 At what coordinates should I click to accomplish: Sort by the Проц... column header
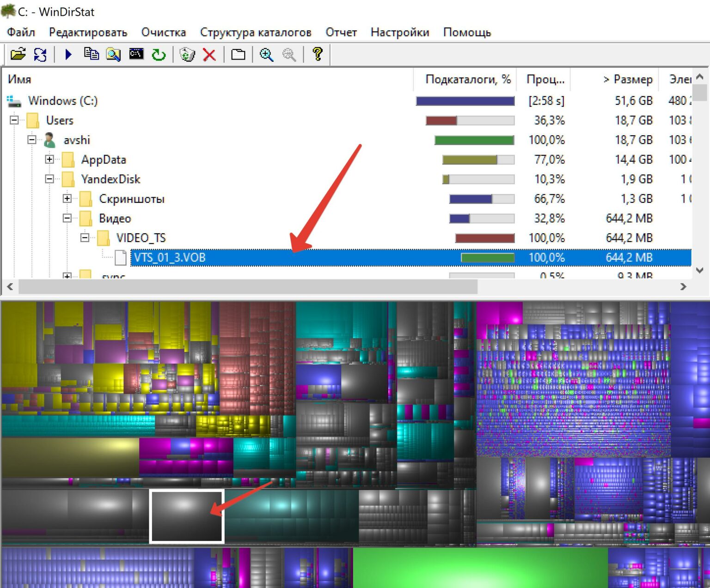(x=544, y=79)
